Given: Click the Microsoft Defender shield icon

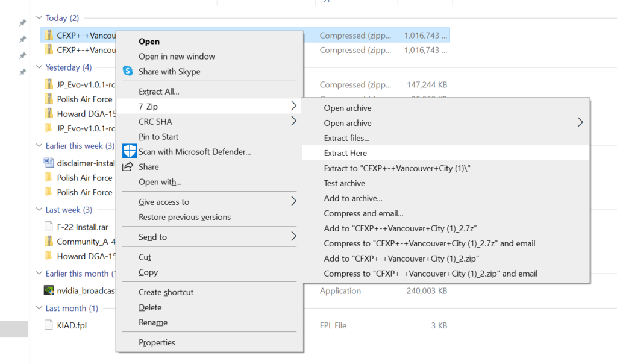Looking at the screenshot, I should [129, 151].
